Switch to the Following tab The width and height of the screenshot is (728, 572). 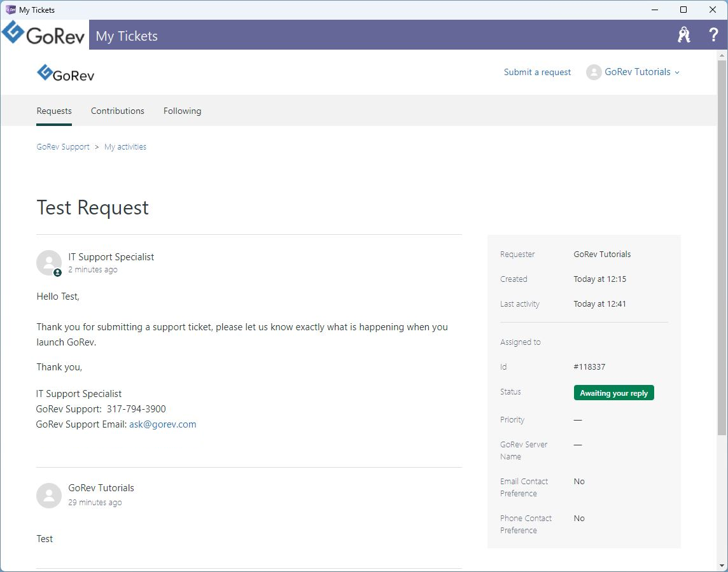[x=182, y=111]
